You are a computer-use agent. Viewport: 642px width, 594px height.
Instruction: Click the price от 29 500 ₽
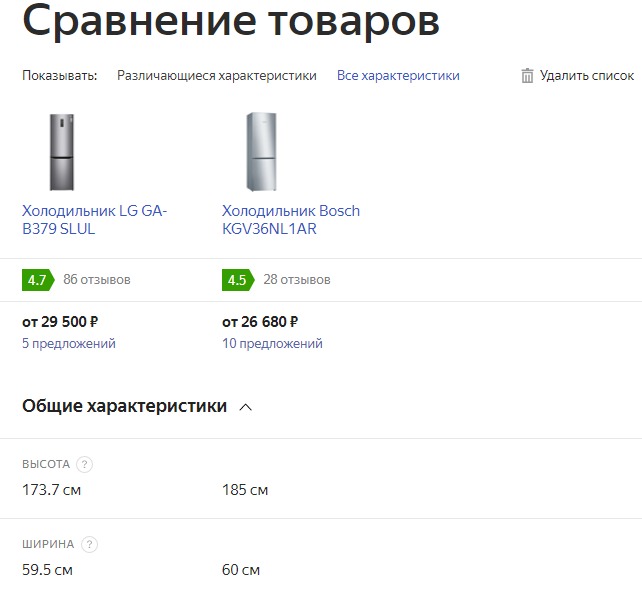tap(60, 322)
